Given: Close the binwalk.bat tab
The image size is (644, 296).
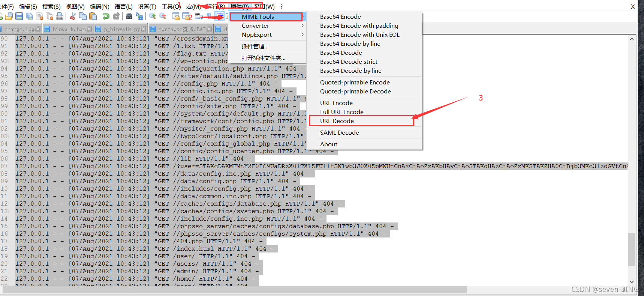Looking at the screenshot, I should 89,29.
